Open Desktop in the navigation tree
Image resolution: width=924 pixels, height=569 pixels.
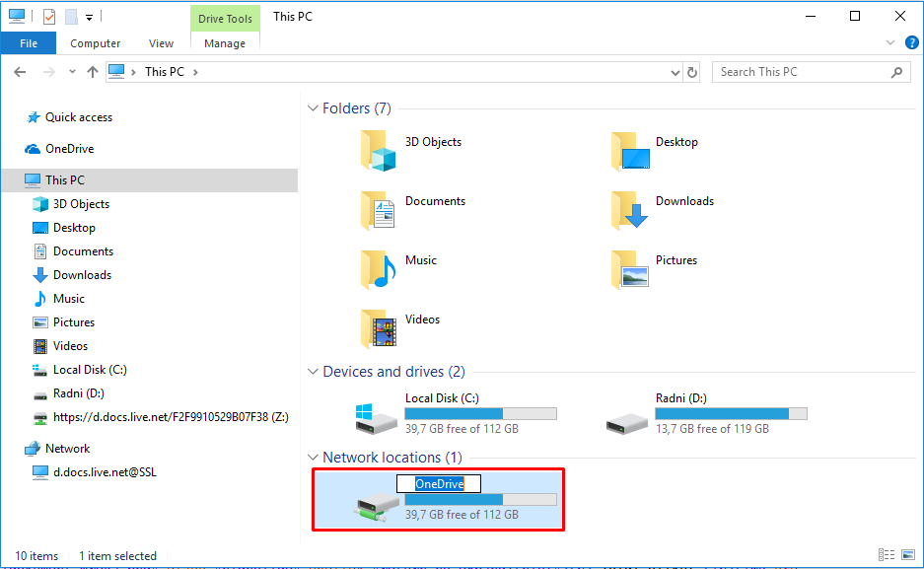click(x=74, y=228)
